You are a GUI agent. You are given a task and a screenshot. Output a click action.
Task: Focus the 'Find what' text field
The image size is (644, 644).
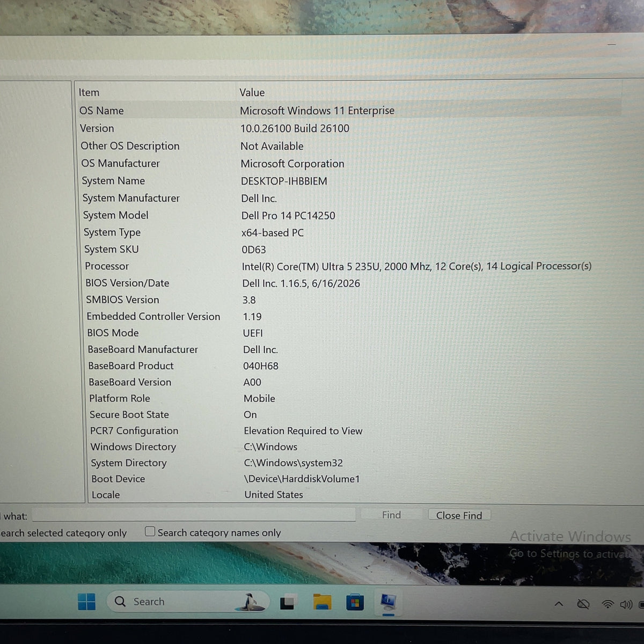point(194,515)
